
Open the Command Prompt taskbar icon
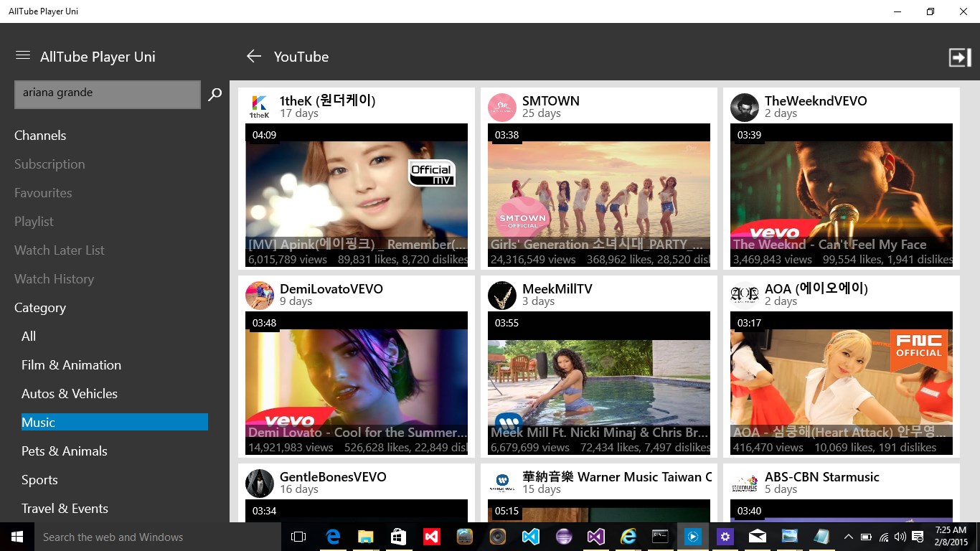661,537
